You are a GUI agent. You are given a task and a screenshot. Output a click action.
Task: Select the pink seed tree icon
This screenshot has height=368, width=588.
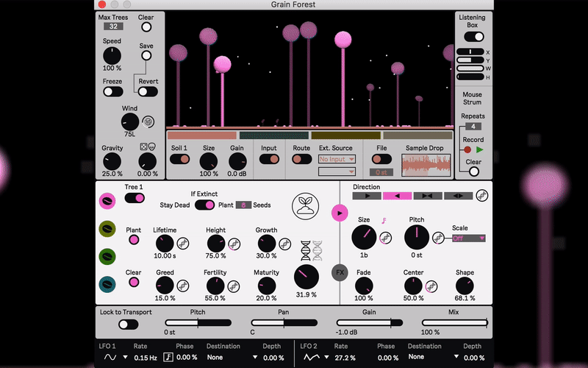pos(107,200)
